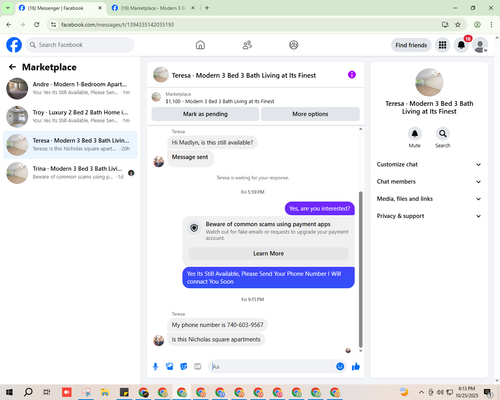Reload the page with browser refresh icon

(x=37, y=25)
